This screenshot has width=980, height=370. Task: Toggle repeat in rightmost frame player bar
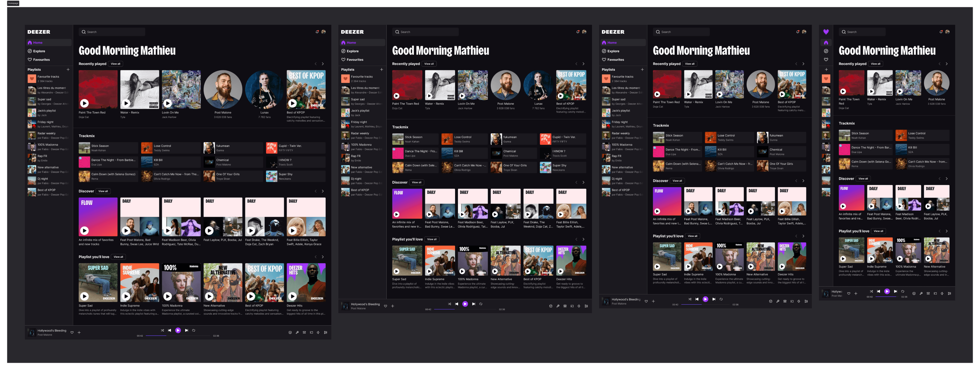(903, 291)
